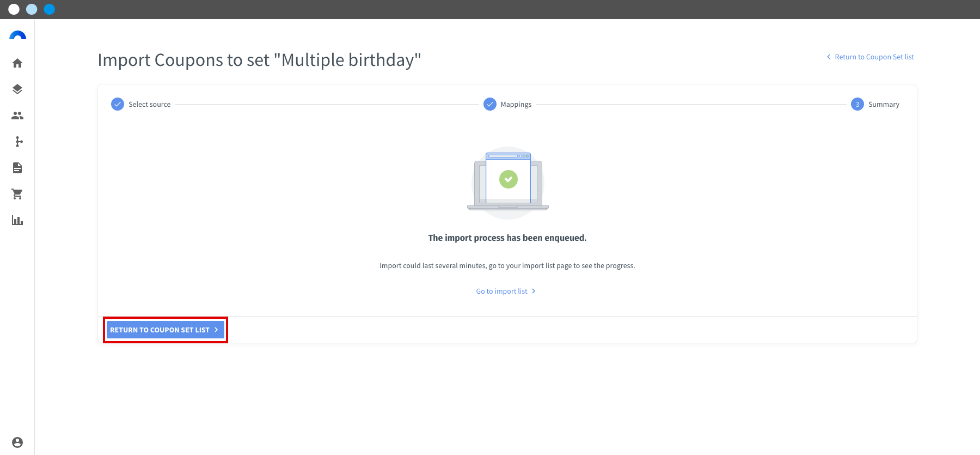Open the bar chart analytics icon
980x455 pixels.
pyautogui.click(x=17, y=220)
